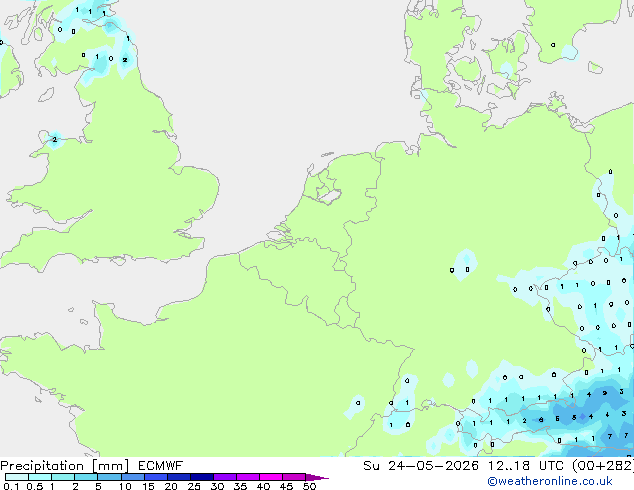The width and height of the screenshot is (634, 490).
Task: Click the legend value '10'
Action: (x=125, y=486)
